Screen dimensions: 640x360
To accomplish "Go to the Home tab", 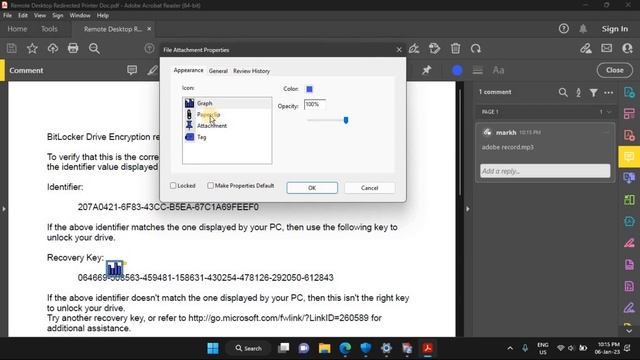I will pos(17,29).
